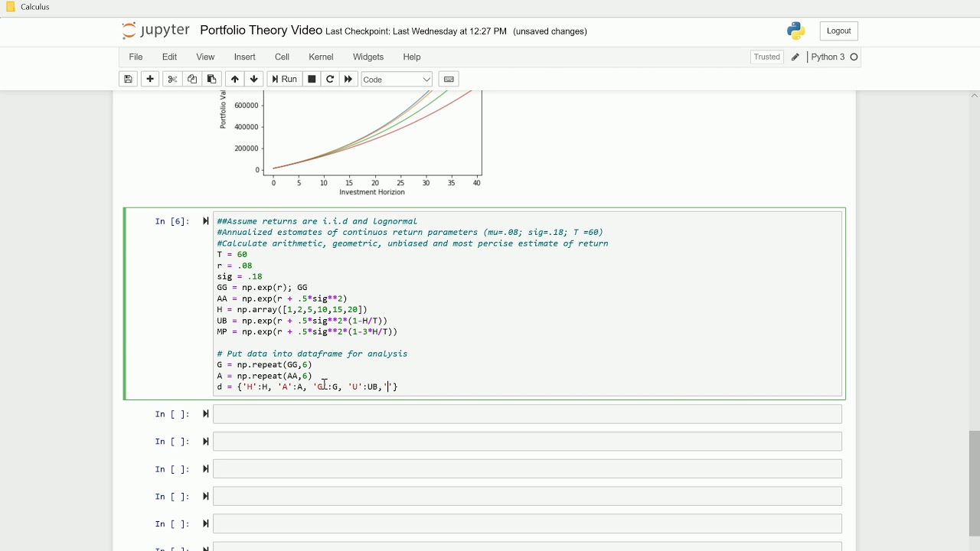The width and height of the screenshot is (980, 551).
Task: Interrupt the kernel stop icon
Action: [x=312, y=79]
